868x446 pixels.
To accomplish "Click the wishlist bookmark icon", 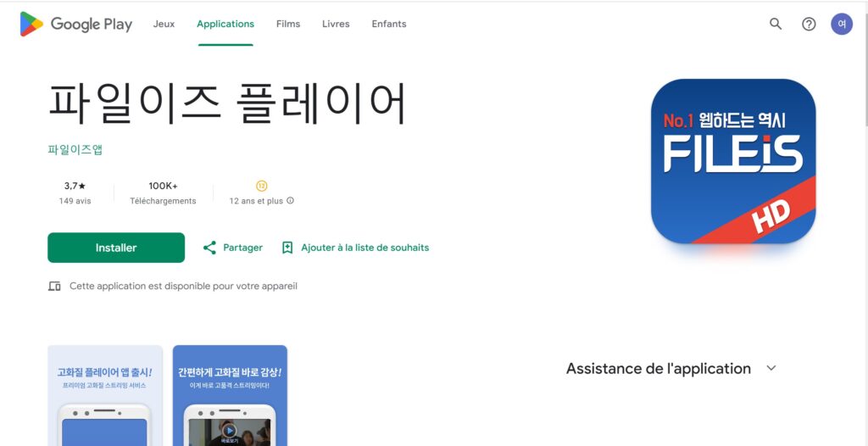I will tap(287, 248).
